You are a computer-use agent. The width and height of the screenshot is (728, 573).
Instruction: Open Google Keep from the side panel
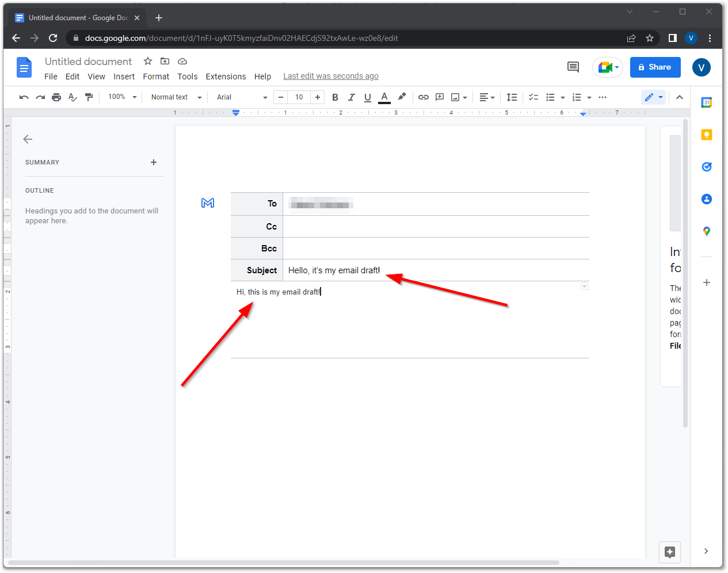(x=706, y=134)
